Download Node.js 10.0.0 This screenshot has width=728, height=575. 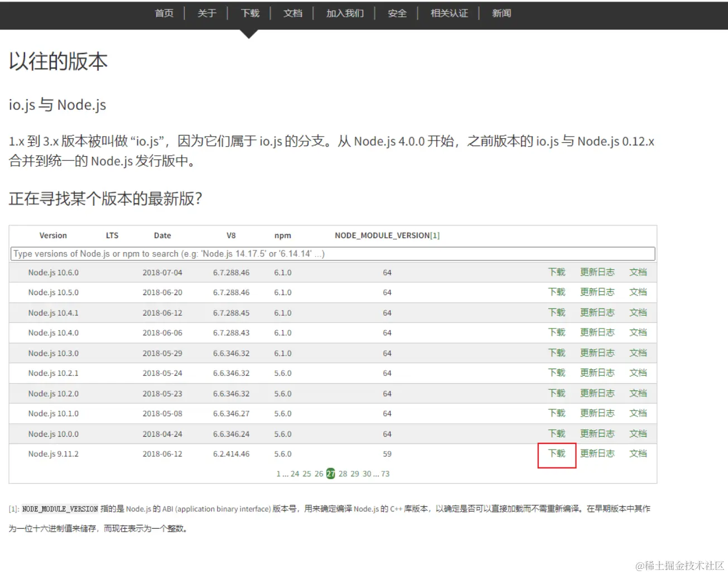[x=557, y=434]
